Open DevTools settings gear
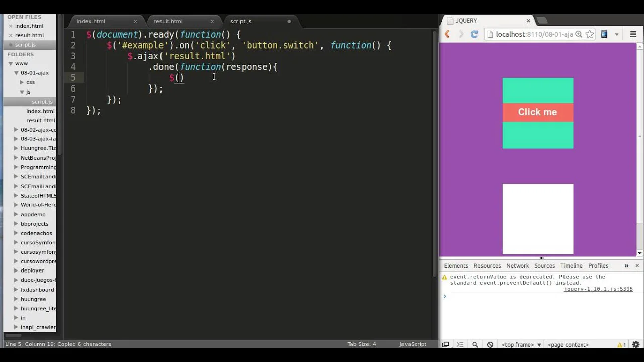Screen dimensions: 644x362 pyautogui.click(x=636, y=345)
